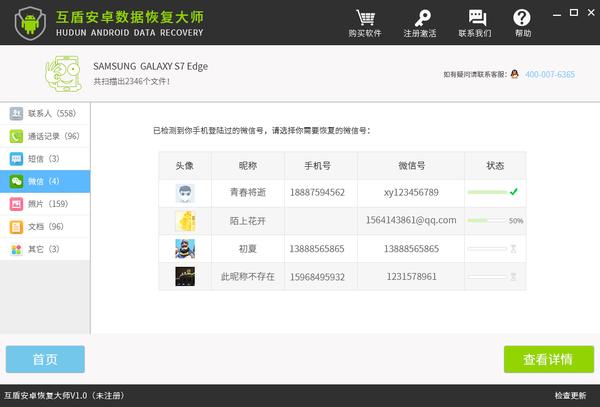Click the 微信号 column header
Screen dimensions: 600x407
[x=411, y=166]
